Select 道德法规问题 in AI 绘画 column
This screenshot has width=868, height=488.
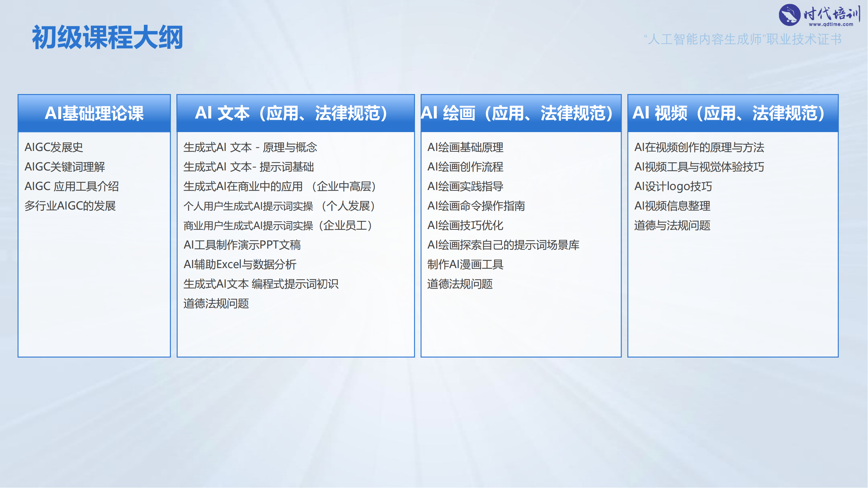pyautogui.click(x=460, y=284)
